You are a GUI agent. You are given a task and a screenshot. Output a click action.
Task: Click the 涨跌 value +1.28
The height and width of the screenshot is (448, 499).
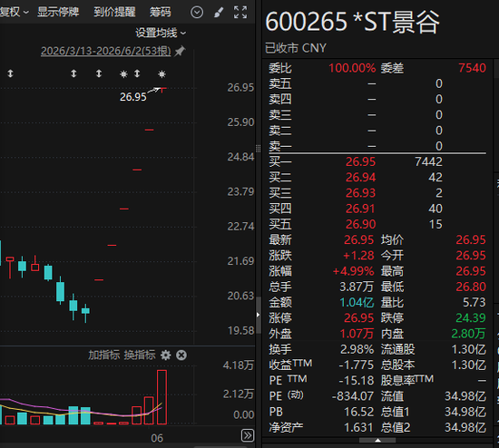click(358, 256)
